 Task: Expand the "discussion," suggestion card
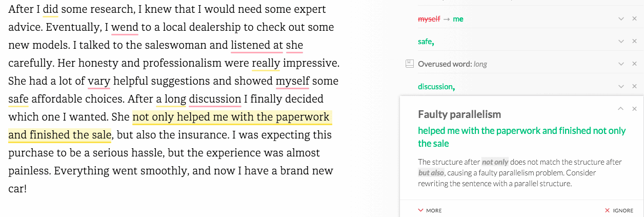click(621, 87)
